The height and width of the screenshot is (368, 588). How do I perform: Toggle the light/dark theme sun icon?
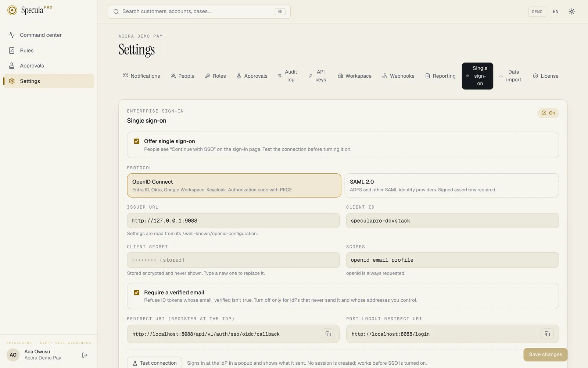(x=571, y=11)
